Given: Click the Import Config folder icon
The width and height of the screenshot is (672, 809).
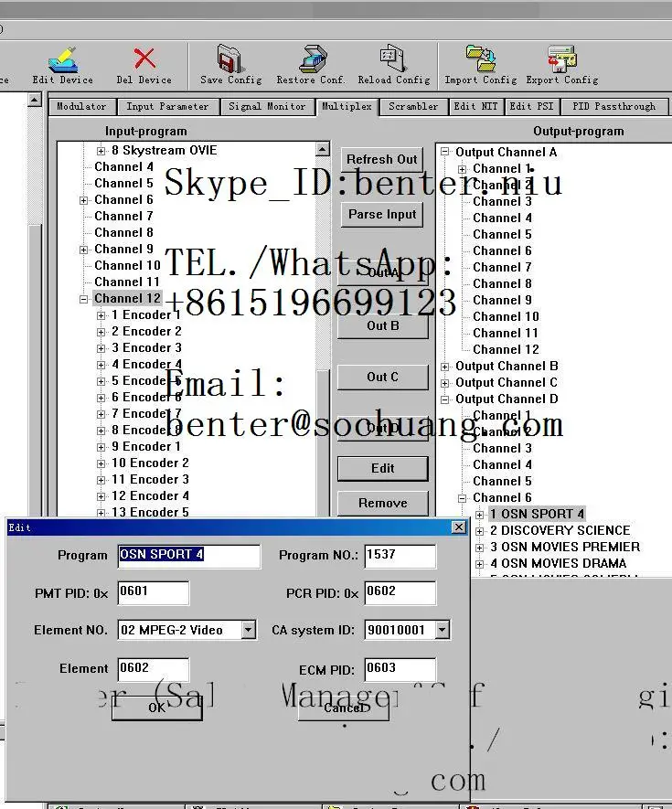Looking at the screenshot, I should click(x=481, y=58).
